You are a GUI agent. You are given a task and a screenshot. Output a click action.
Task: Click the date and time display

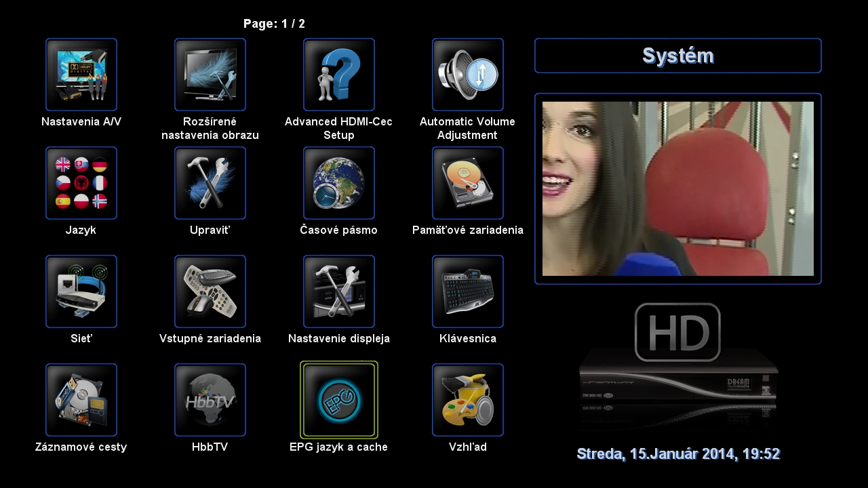pos(678,454)
